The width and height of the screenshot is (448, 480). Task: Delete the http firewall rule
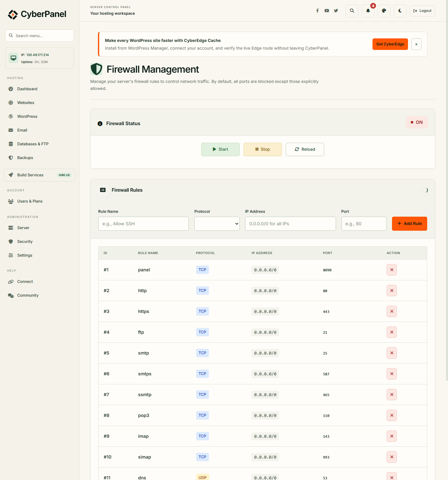coord(392,291)
